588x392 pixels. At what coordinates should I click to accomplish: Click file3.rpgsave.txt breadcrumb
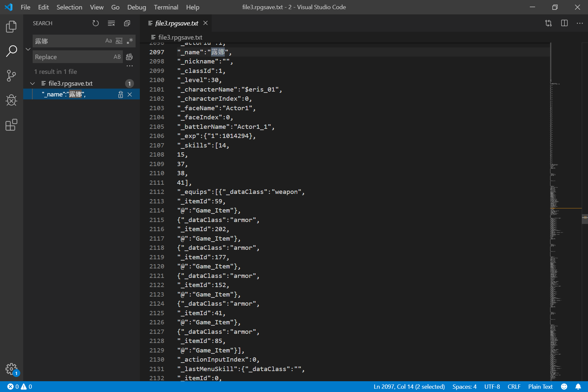coord(180,37)
